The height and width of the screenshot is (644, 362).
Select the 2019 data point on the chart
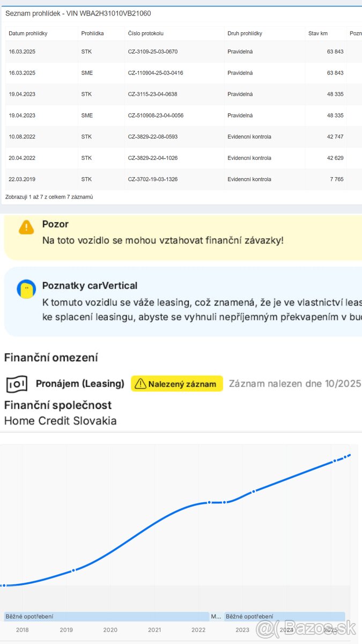73,570
